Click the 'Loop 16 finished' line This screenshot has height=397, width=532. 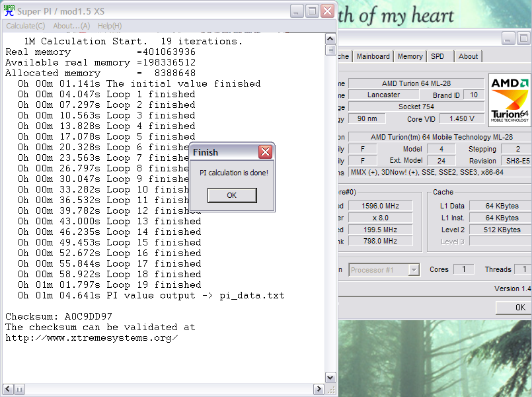coord(109,253)
